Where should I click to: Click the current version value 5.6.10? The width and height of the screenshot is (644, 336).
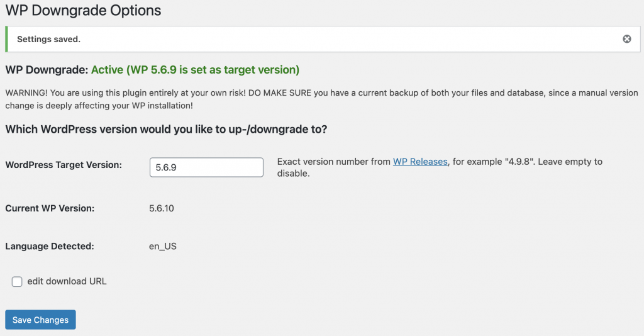pyautogui.click(x=162, y=208)
